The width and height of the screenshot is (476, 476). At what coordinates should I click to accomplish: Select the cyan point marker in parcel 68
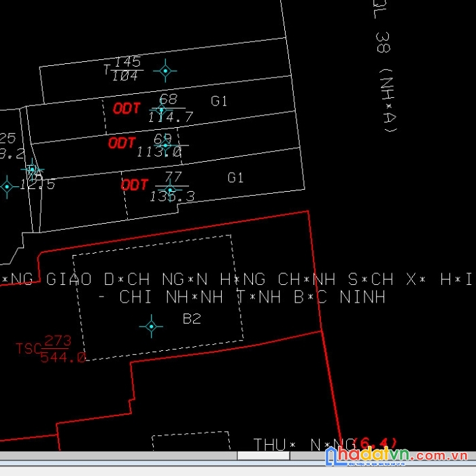coord(161,109)
